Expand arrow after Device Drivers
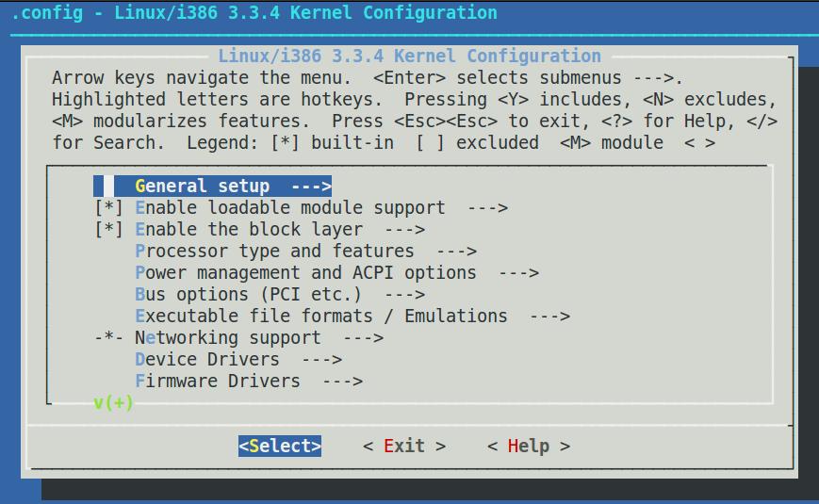819x504 pixels. click(x=321, y=360)
